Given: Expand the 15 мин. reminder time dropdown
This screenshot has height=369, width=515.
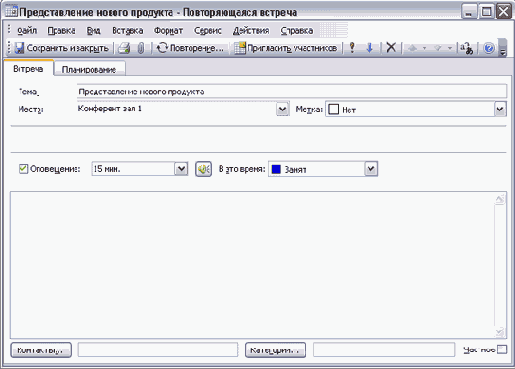Looking at the screenshot, I should tap(181, 169).
